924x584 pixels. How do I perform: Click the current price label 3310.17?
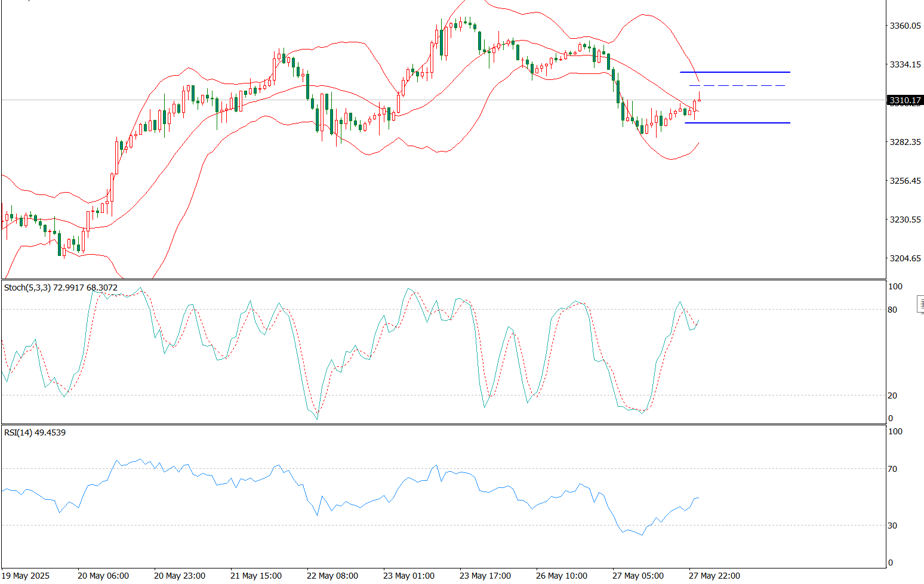(905, 100)
